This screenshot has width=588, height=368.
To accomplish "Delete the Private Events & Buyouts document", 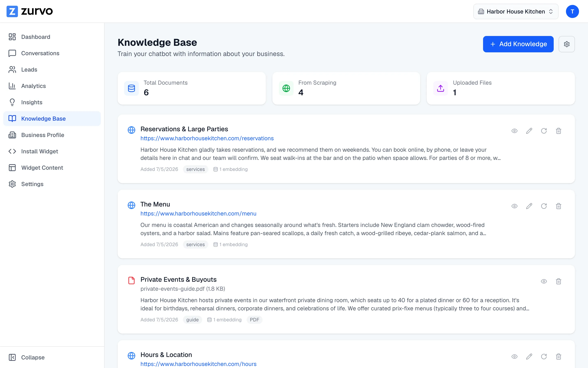I will pyautogui.click(x=559, y=281).
